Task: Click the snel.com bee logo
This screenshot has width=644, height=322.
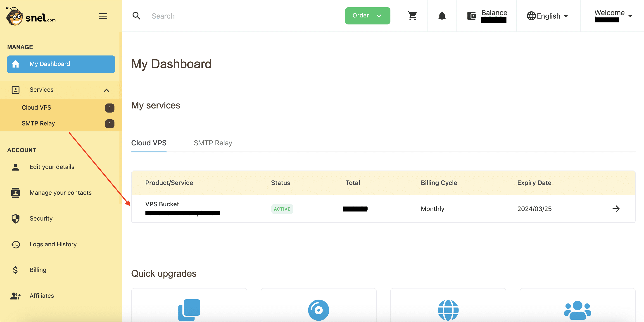Action: [31, 16]
